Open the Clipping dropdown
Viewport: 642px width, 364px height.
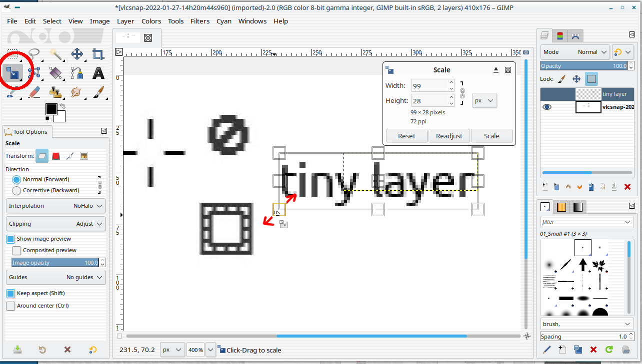[x=56, y=224]
